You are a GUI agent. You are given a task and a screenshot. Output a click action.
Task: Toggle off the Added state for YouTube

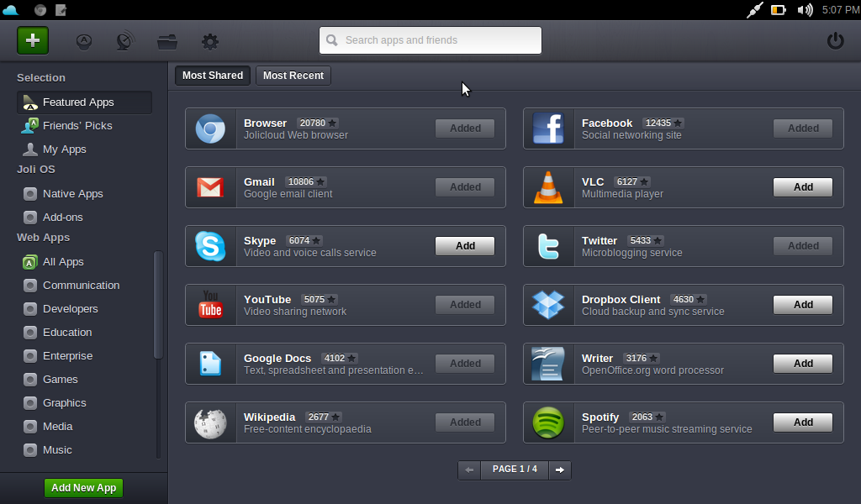[464, 304]
